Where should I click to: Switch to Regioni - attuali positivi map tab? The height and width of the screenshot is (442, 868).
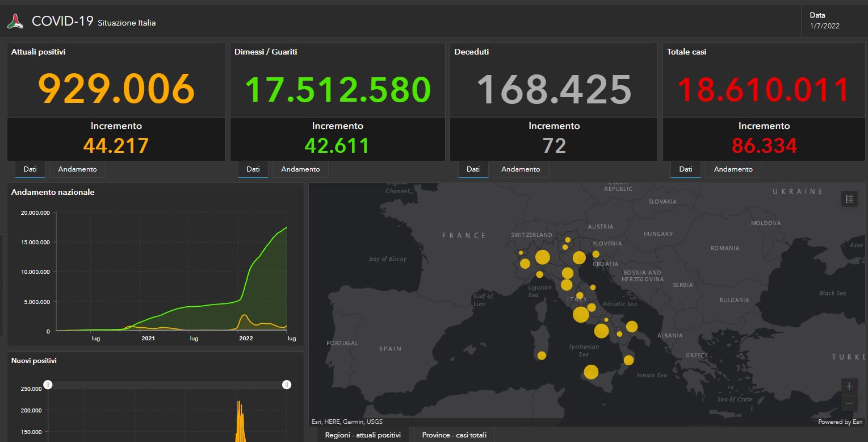363,435
